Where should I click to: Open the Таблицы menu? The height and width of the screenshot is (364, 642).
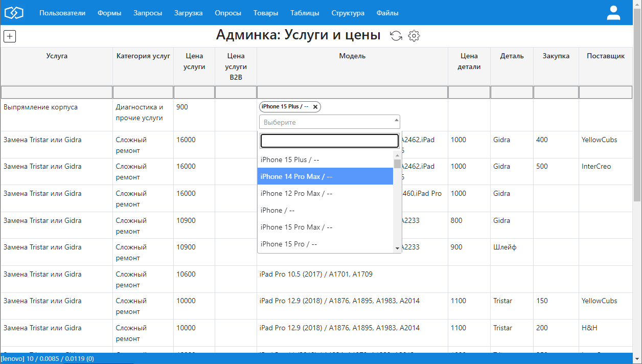(305, 13)
